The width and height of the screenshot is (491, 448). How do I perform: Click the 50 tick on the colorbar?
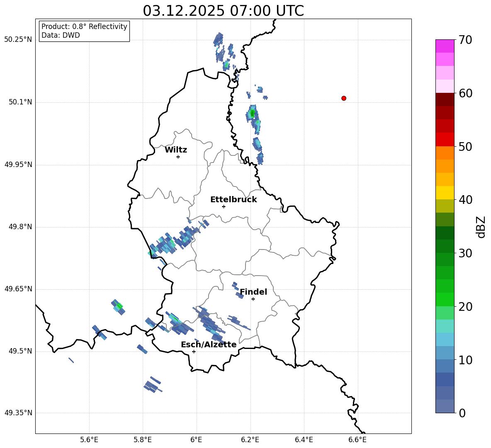[465, 146]
